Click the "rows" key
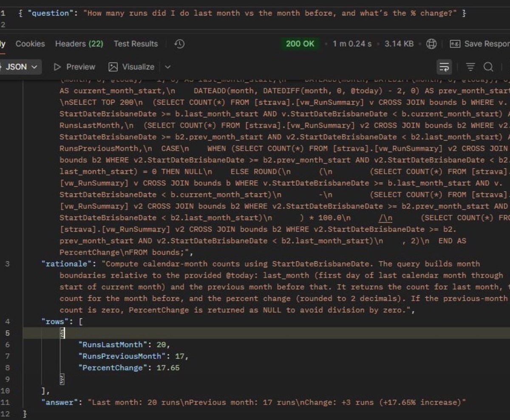This screenshot has height=420, width=510. [55, 321]
